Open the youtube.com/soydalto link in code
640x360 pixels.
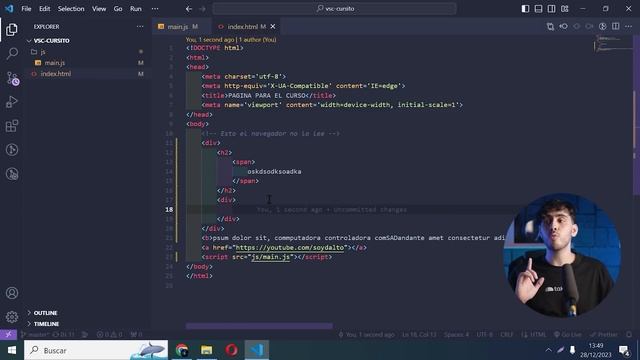291,247
